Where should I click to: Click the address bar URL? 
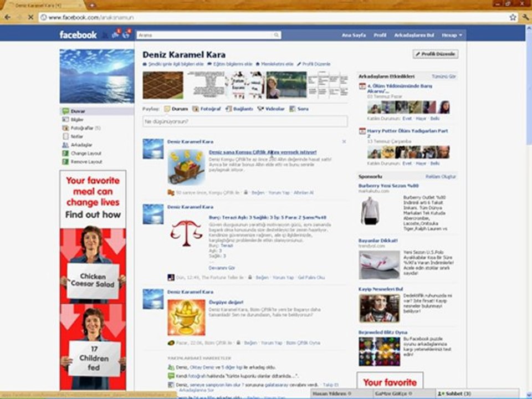click(x=91, y=17)
